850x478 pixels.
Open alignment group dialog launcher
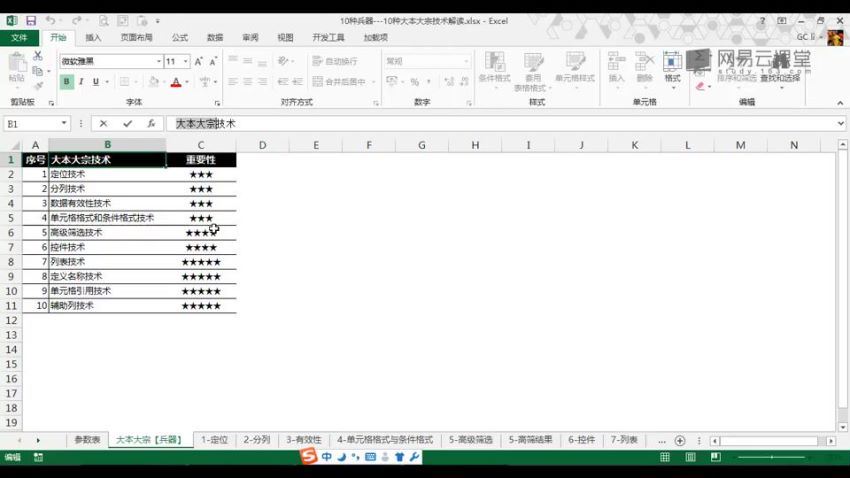tap(376, 102)
